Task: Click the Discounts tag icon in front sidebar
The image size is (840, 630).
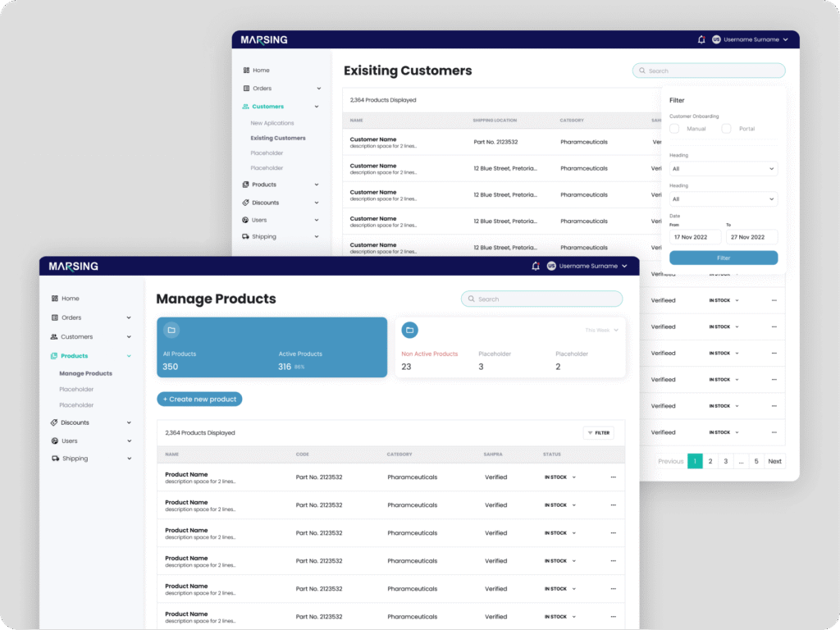Action: coord(54,422)
